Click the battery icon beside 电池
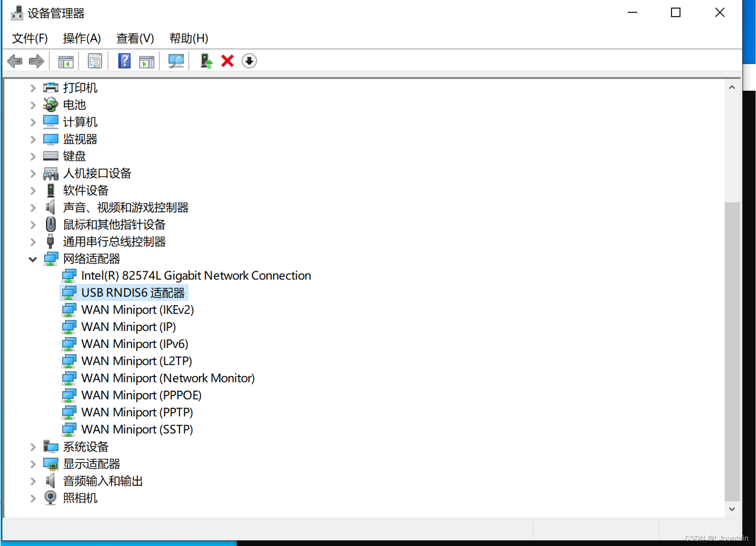Viewport: 756px width, 546px height. tap(50, 105)
